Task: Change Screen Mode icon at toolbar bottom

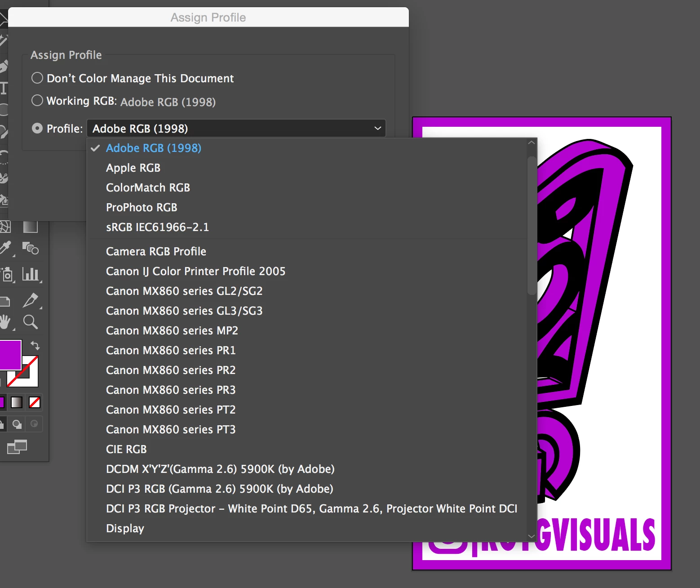Action: (x=17, y=447)
